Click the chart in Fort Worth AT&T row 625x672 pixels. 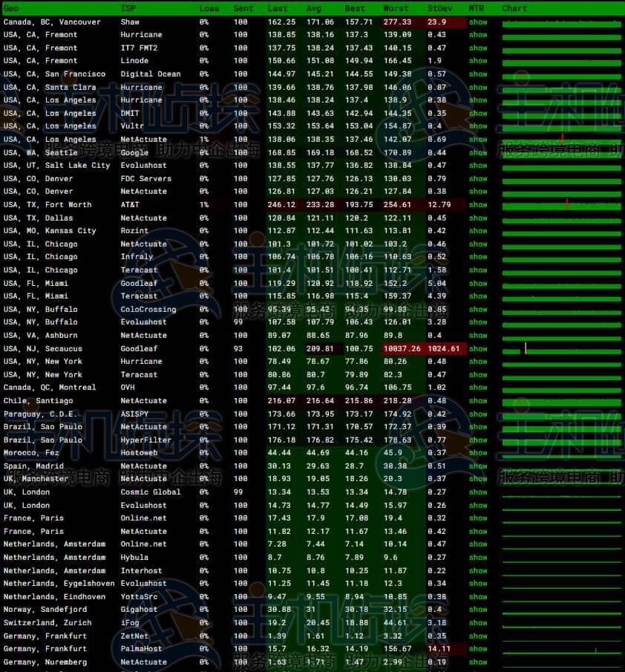click(561, 205)
